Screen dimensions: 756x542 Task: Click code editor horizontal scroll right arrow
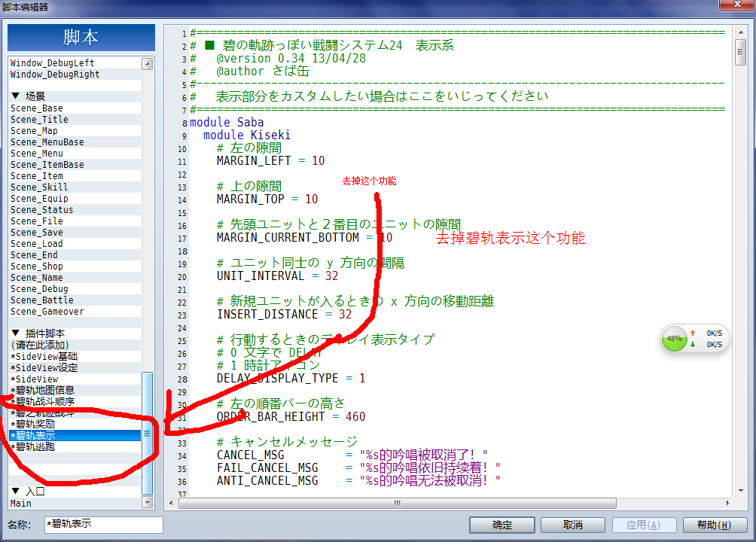727,503
